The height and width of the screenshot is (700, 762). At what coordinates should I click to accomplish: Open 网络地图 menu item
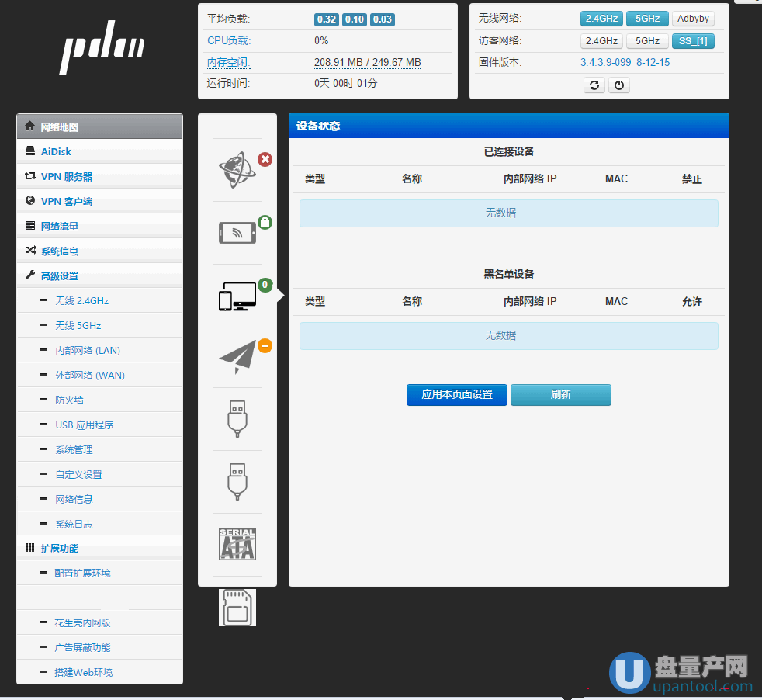(x=99, y=126)
